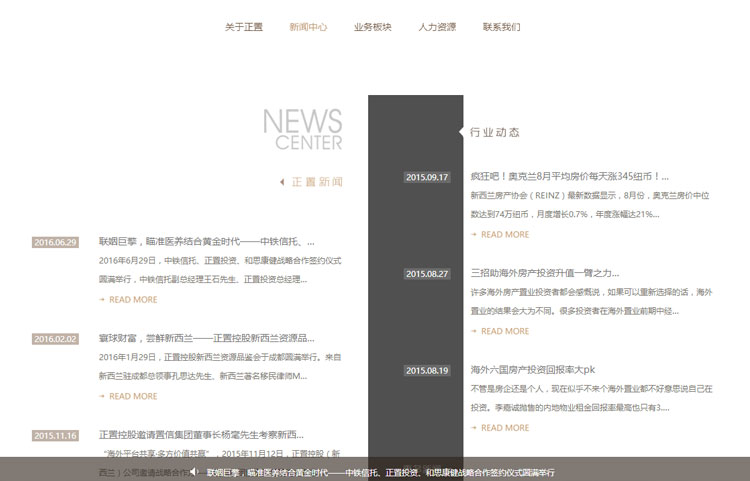750x481 pixels.
Task: Open headline 正置控股邀请置信集团董事长
Action: [x=201, y=435]
